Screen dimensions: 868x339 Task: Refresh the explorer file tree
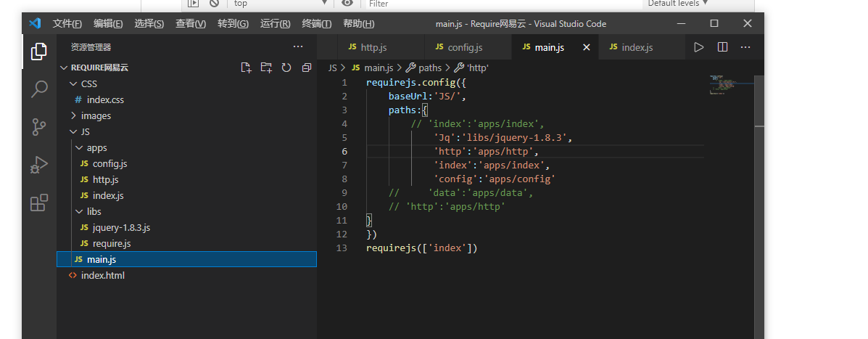pos(286,68)
